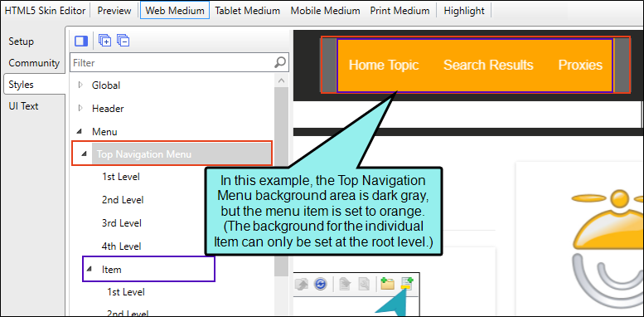Click the new folder icon in preview toolbar

(387, 284)
